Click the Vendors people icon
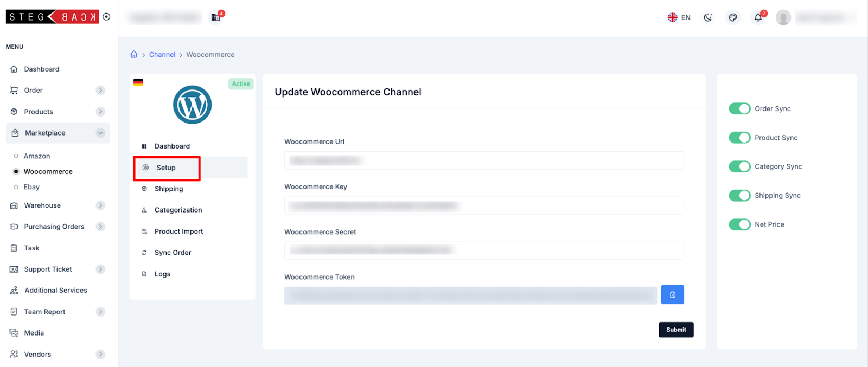 tap(14, 354)
